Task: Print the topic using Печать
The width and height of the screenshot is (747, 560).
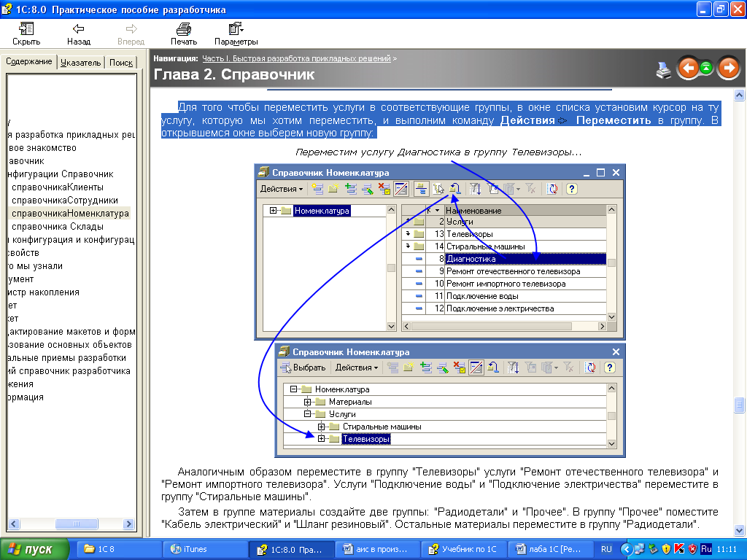Action: [x=184, y=34]
